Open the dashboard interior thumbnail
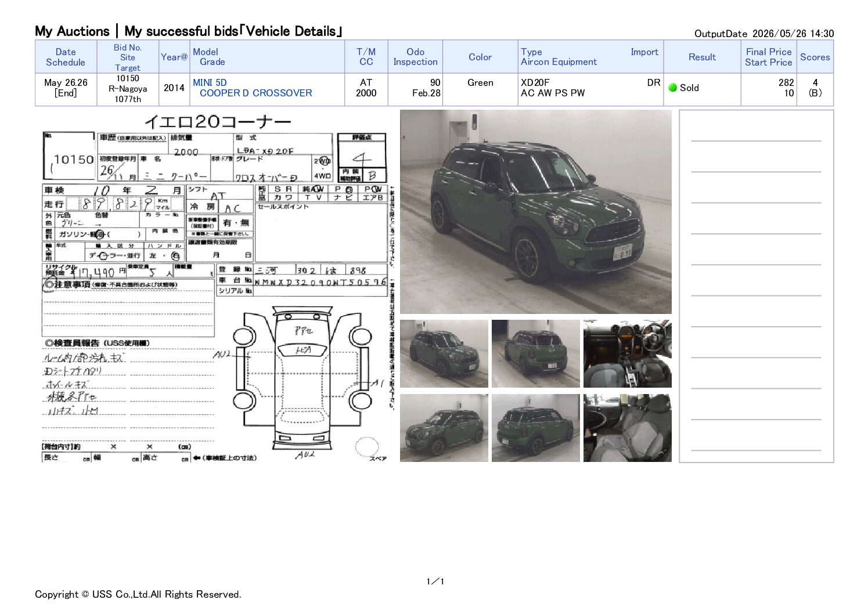The image size is (868, 614). pos(627,353)
